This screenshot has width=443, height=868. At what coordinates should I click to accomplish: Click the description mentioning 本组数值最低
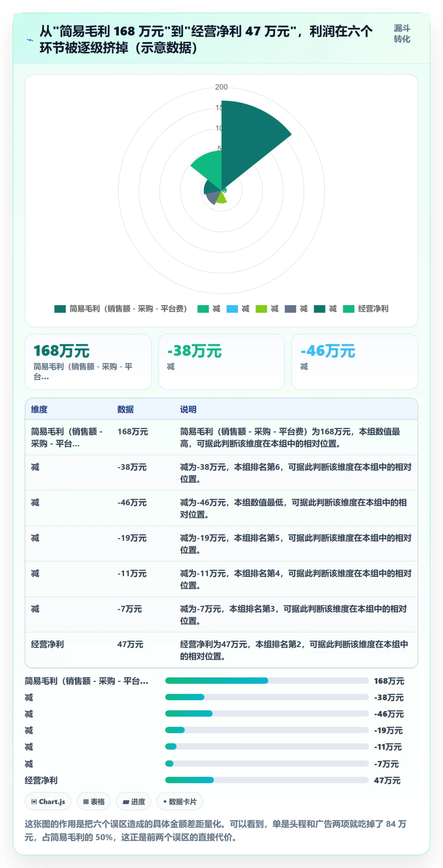294,509
